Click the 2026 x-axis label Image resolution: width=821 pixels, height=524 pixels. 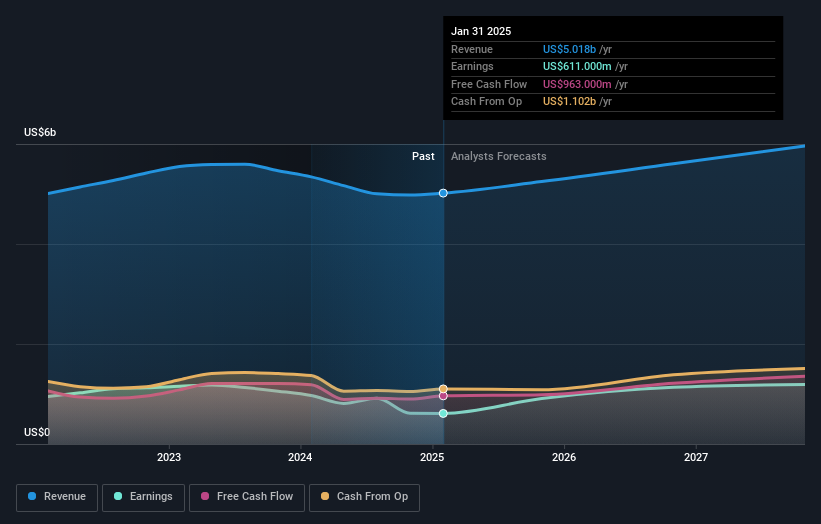tap(564, 458)
